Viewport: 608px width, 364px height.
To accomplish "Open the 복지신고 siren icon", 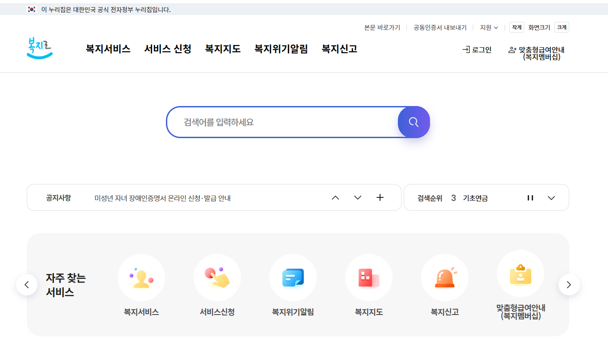I will tap(445, 278).
